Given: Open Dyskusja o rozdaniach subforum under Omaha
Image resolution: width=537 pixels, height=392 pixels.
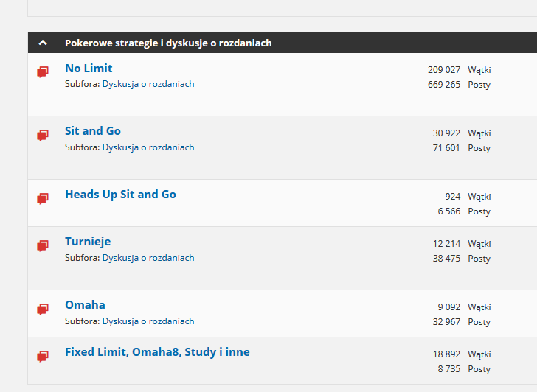Looking at the screenshot, I should (x=148, y=321).
